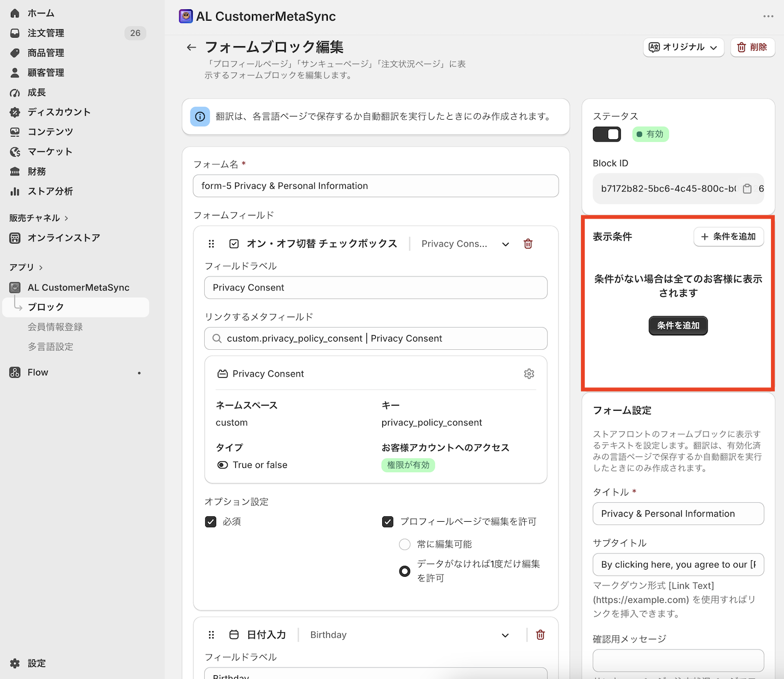The image size is (784, 679).
Task: Expand the 販売チャネル section
Action: click(39, 218)
